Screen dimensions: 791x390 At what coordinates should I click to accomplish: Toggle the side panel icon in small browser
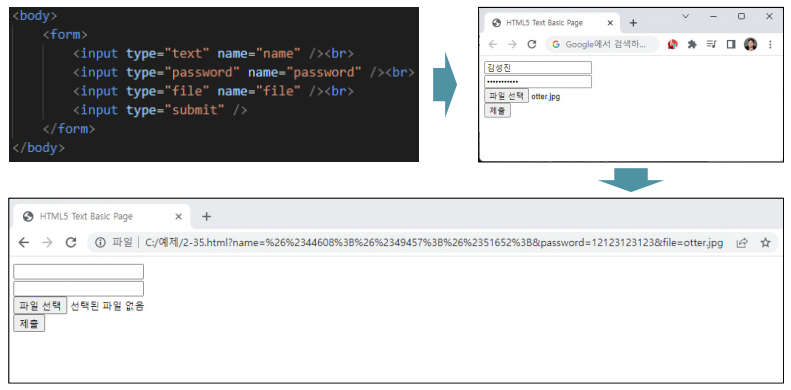730,44
